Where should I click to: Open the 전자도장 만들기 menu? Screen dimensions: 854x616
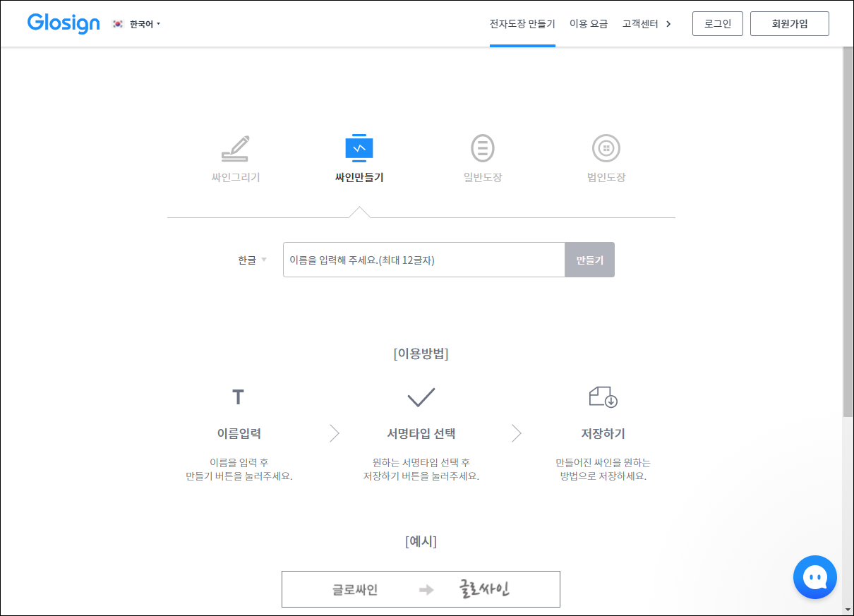point(522,24)
